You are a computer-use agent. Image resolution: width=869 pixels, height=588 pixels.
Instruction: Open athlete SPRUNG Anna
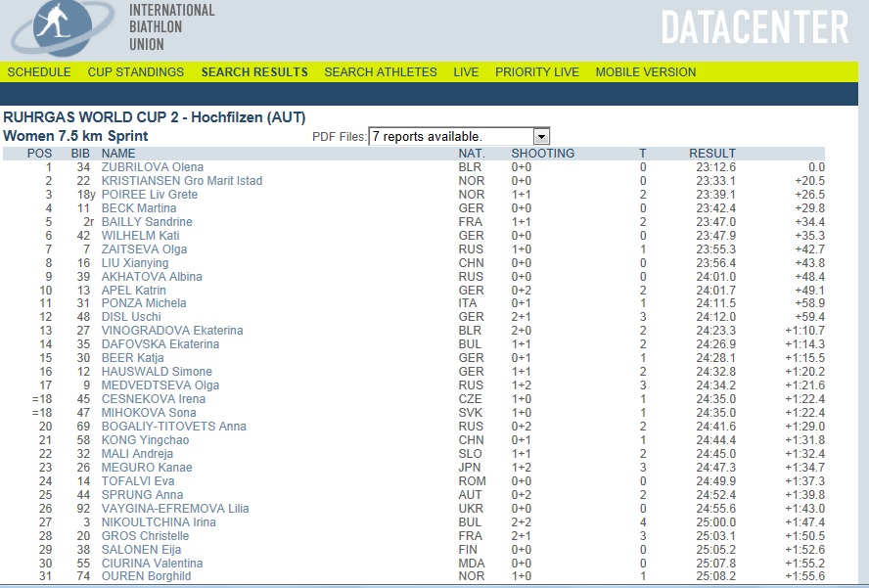[142, 495]
